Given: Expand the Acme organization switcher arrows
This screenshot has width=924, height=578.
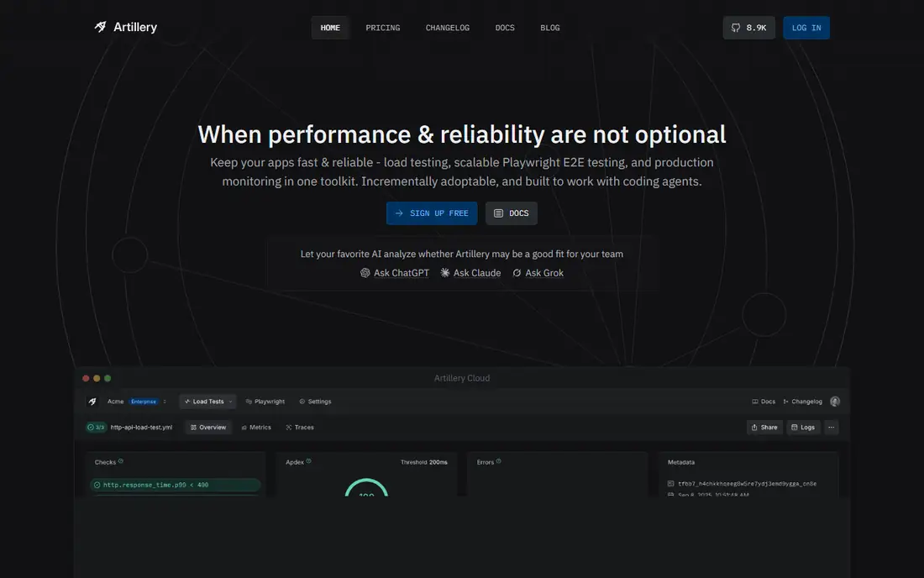Looking at the screenshot, I should pyautogui.click(x=165, y=402).
